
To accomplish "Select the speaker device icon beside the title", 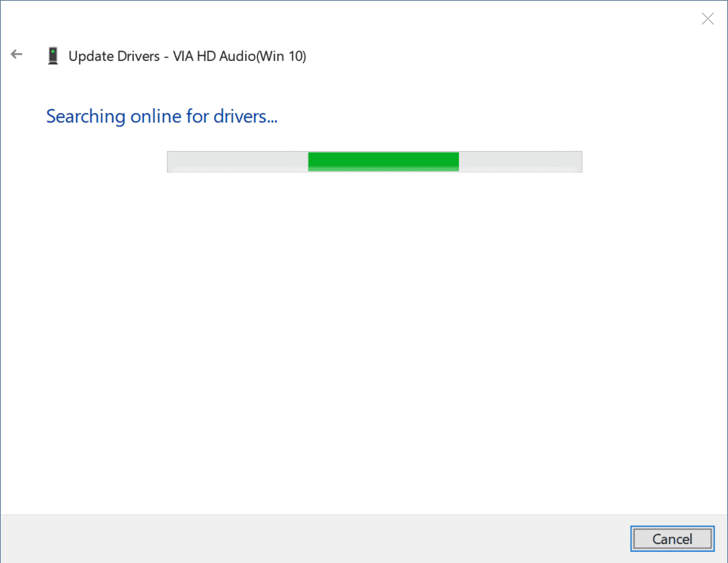I will coord(53,55).
